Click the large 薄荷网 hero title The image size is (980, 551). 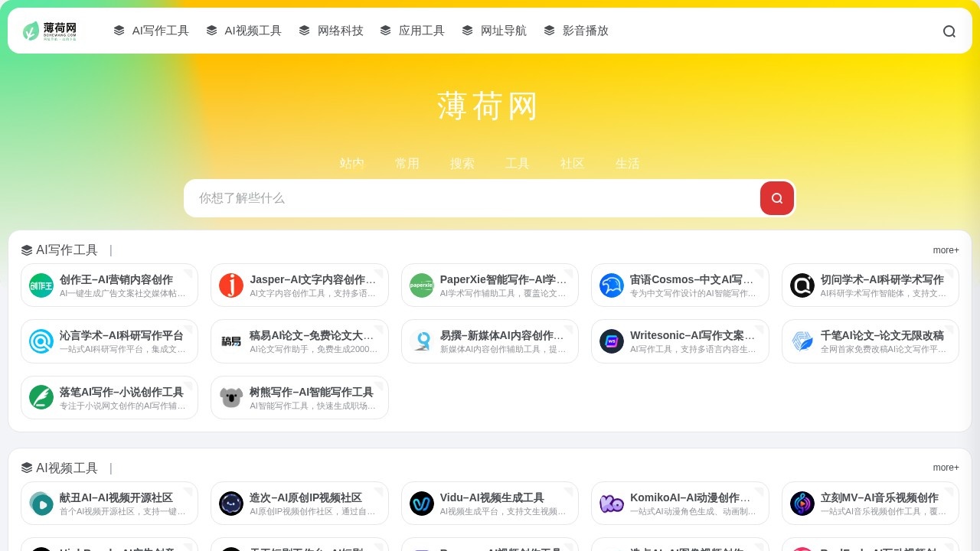(x=488, y=106)
